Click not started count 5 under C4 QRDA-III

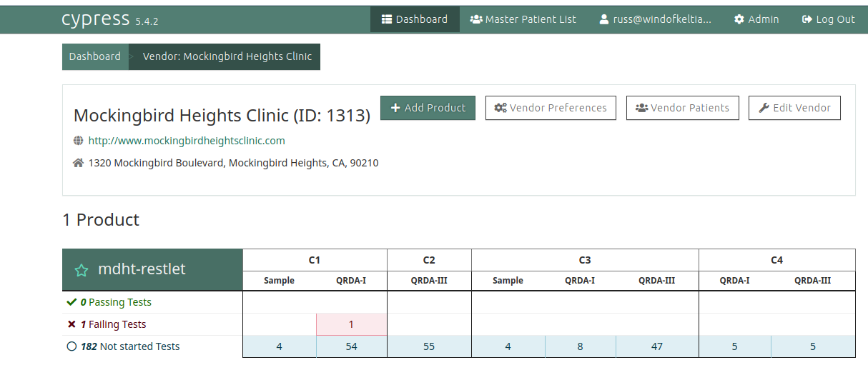(813, 346)
